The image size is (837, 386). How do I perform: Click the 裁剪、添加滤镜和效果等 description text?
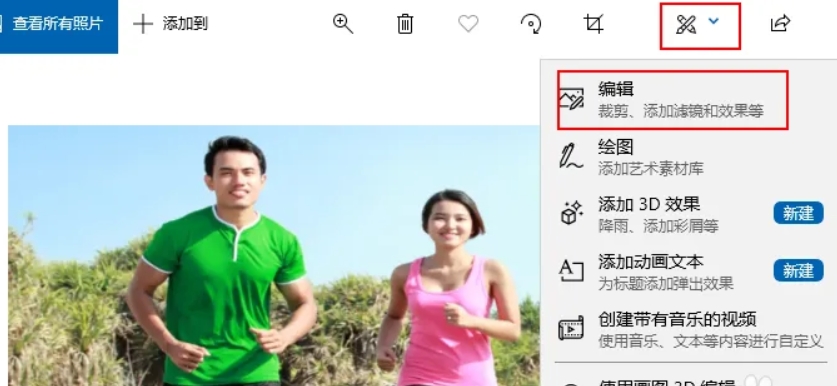pyautogui.click(x=681, y=111)
